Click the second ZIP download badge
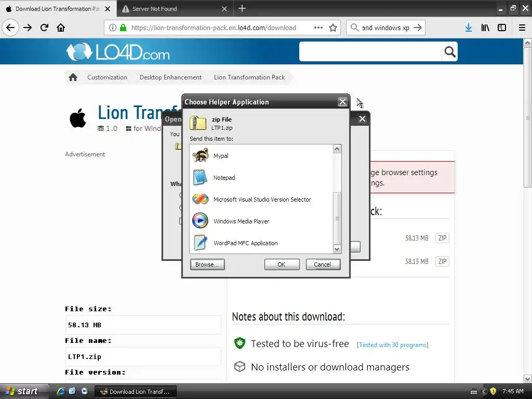The width and height of the screenshot is (532, 399). click(x=442, y=261)
